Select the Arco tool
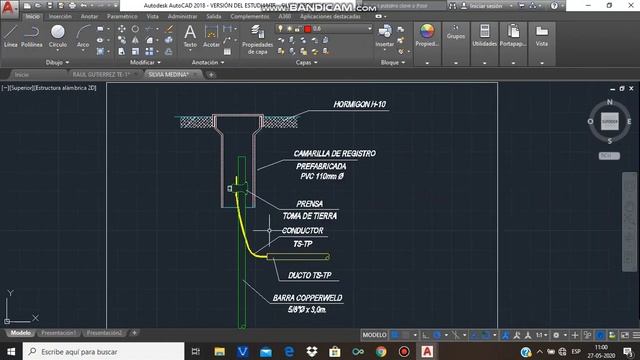 83,36
